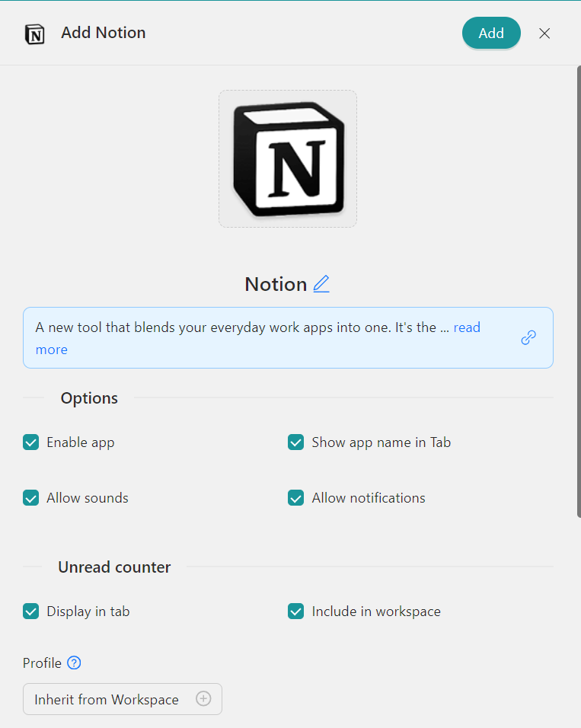The image size is (581, 728).
Task: Click the plus icon in Profile dropdown
Action: click(203, 698)
